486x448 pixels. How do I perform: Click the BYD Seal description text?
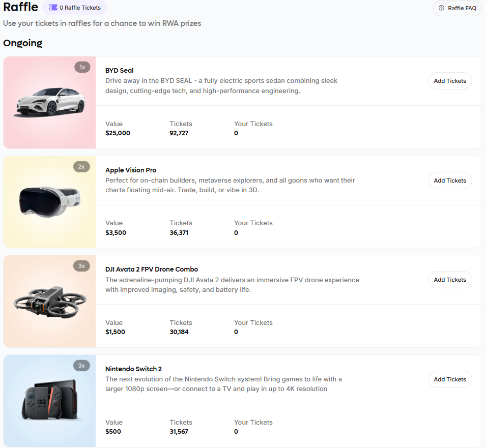pos(221,86)
